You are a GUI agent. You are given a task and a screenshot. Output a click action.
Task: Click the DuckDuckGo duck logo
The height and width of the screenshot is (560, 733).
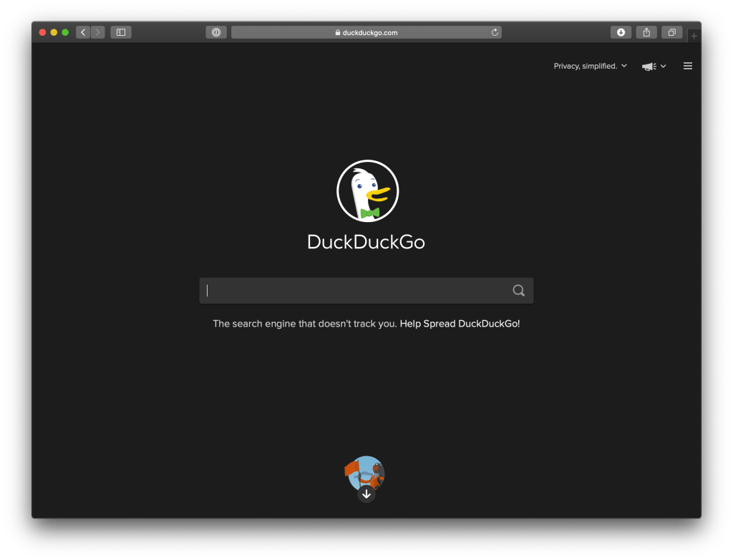pos(367,191)
